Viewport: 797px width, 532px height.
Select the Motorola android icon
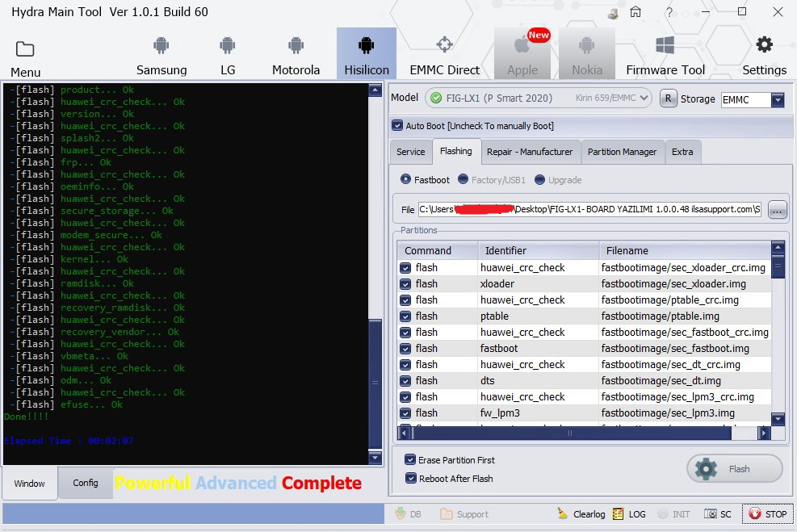296,46
